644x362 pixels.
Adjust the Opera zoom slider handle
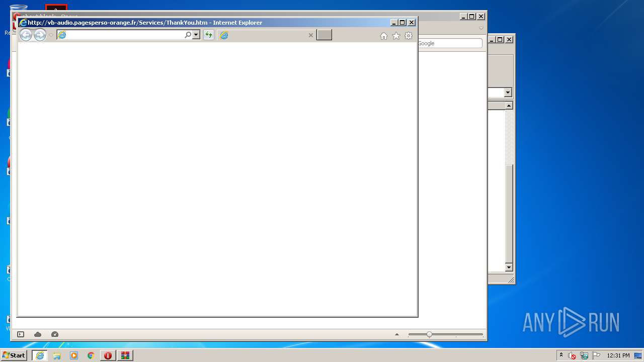429,334
